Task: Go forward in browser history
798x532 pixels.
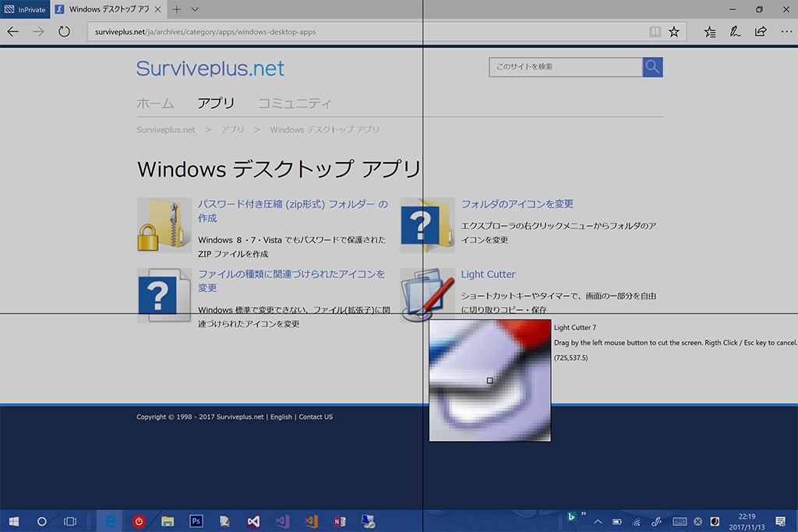Action: pos(38,31)
